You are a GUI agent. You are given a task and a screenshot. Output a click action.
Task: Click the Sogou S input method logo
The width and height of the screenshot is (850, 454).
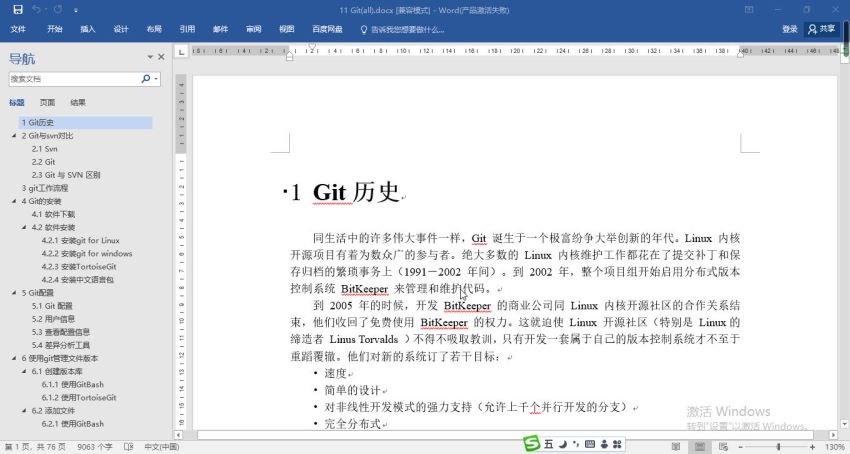point(532,444)
